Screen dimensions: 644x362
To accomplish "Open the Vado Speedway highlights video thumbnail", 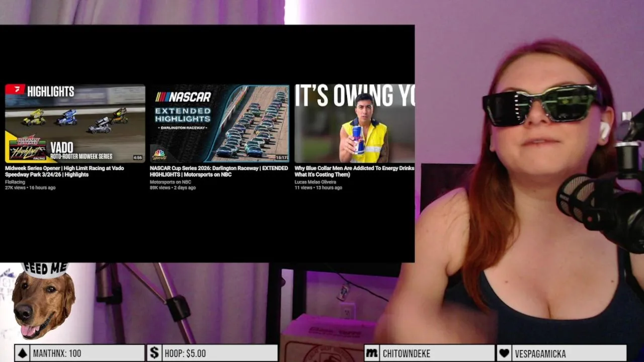I will click(x=75, y=123).
